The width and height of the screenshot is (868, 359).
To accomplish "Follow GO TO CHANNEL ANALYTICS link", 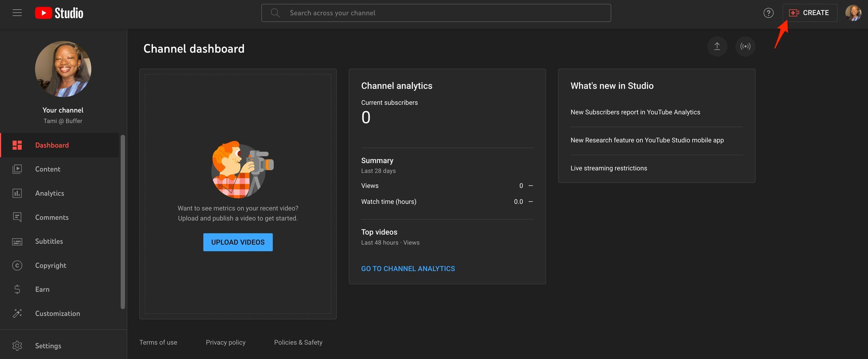I will 408,269.
